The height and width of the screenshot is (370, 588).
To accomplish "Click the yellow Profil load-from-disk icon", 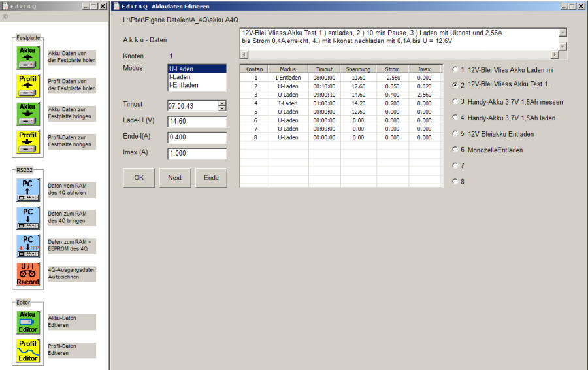I will [x=27, y=86].
